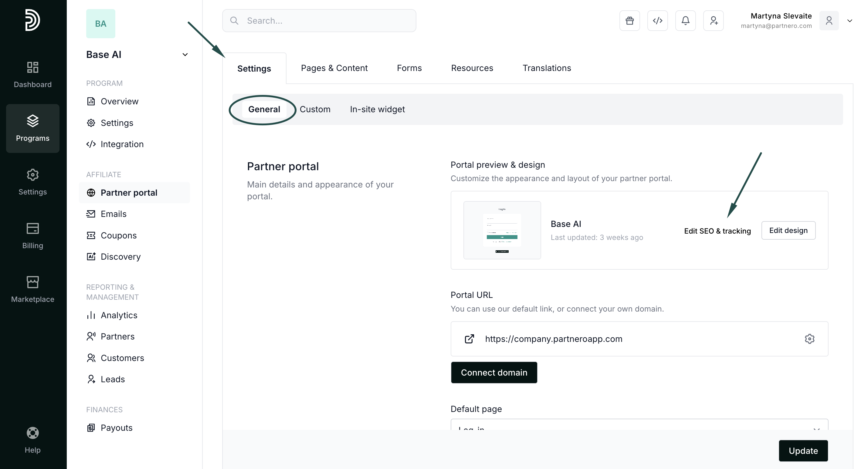The height and width of the screenshot is (469, 868).
Task: Open the code embed icon in header
Action: click(x=657, y=21)
